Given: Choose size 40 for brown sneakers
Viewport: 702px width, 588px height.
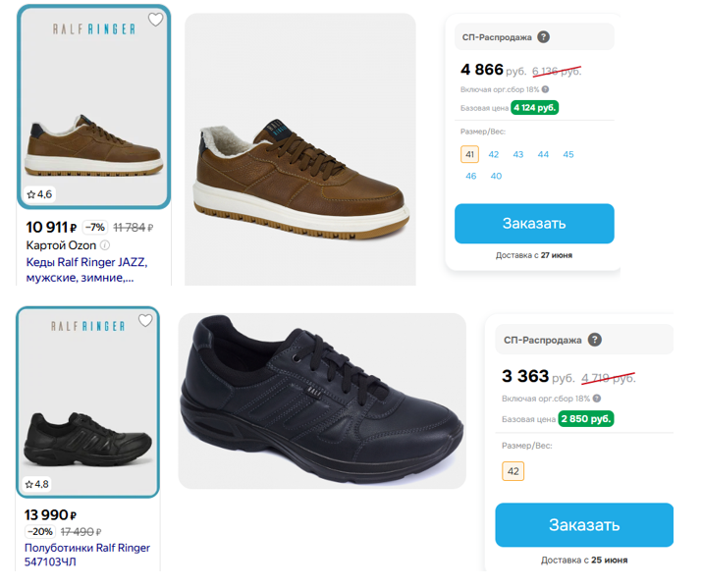Looking at the screenshot, I should click(x=496, y=176).
